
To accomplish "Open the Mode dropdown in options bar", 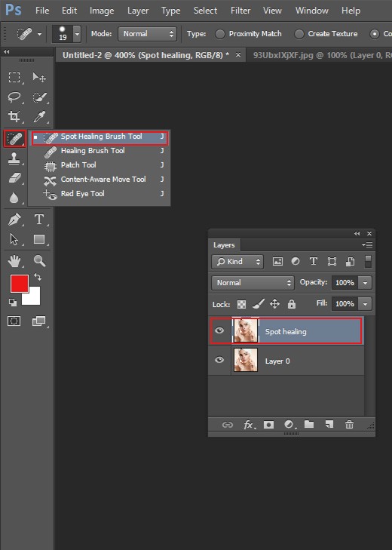I will tap(147, 34).
